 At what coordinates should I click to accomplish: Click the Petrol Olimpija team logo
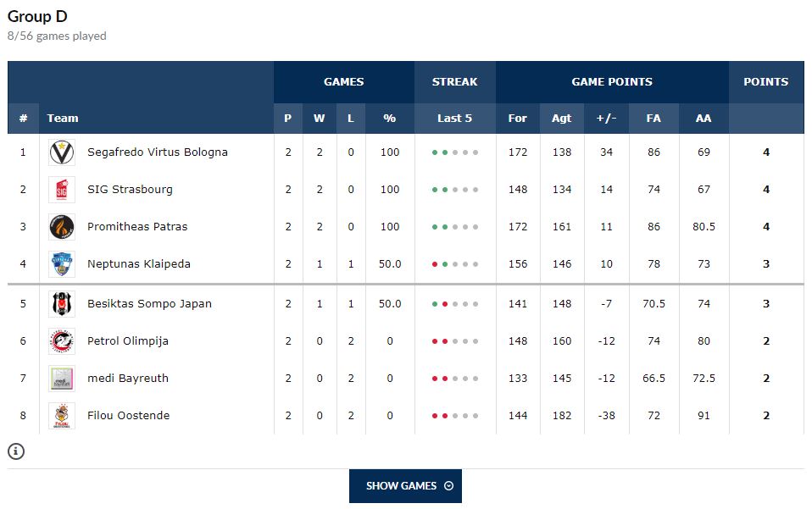click(x=62, y=341)
